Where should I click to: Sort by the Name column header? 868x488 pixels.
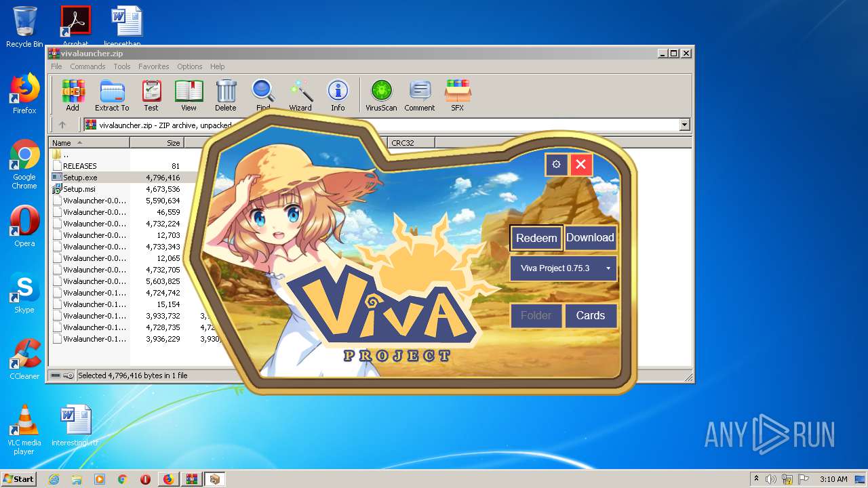tap(89, 143)
